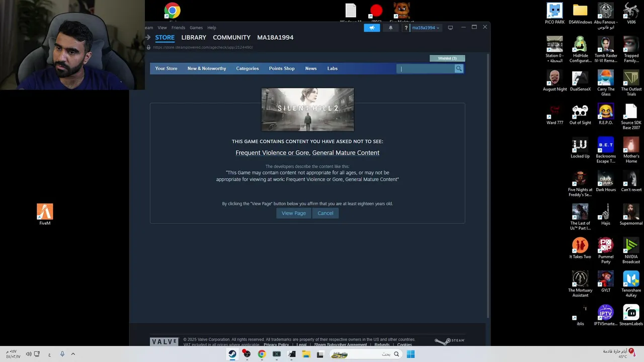Expand the Categories menu

248,68
